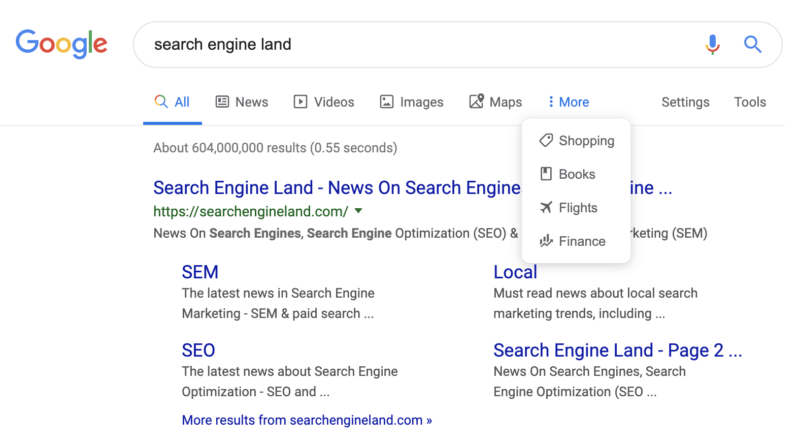Click the Google logo
The height and width of the screenshot is (444, 785).
(x=61, y=44)
